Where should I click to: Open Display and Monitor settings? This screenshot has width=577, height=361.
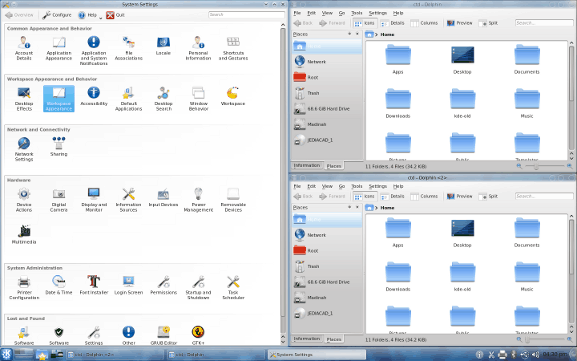(94, 200)
